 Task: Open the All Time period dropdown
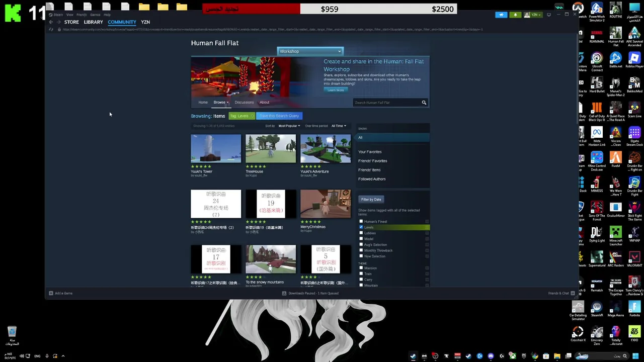coord(339,126)
